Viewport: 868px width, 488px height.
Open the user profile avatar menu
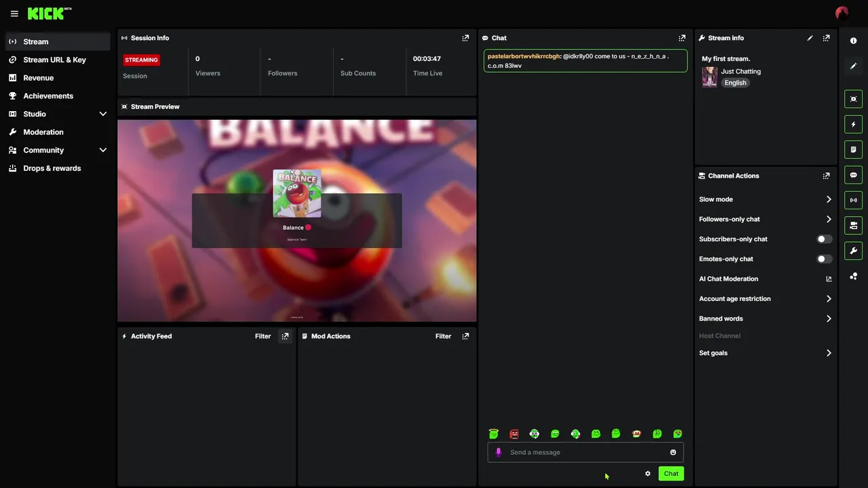[842, 13]
